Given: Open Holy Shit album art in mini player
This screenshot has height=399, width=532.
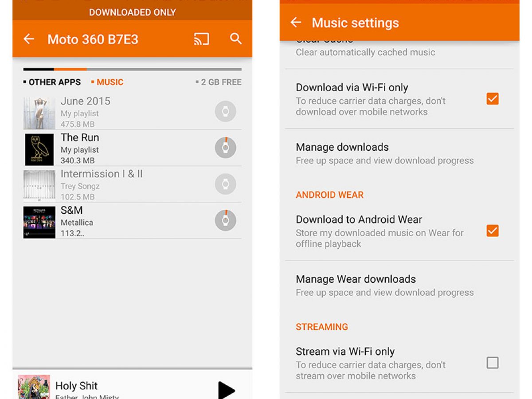Looking at the screenshot, I should [34, 387].
